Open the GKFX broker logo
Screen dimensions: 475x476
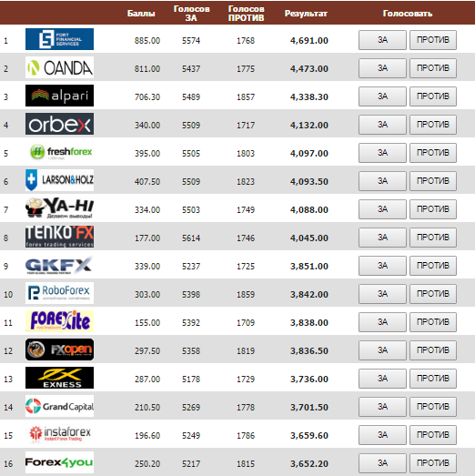(59, 265)
